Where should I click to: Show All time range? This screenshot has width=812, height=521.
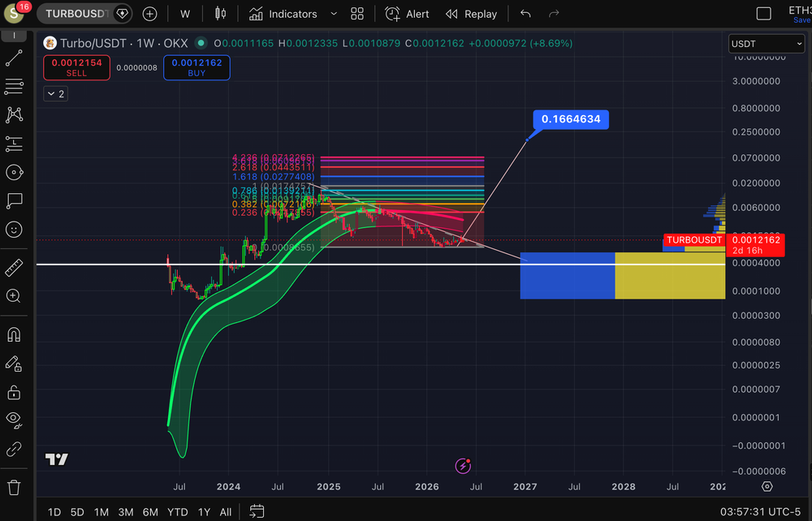pyautogui.click(x=225, y=512)
